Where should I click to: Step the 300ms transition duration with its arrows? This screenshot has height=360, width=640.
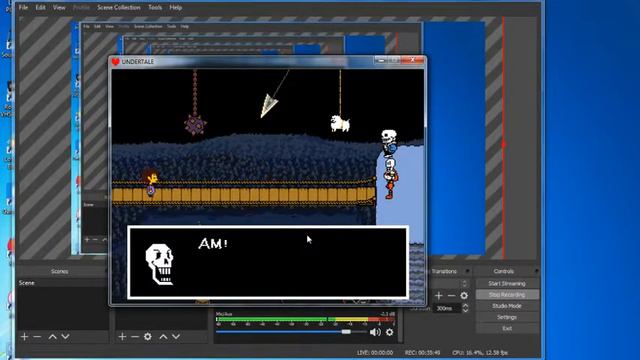point(465,308)
